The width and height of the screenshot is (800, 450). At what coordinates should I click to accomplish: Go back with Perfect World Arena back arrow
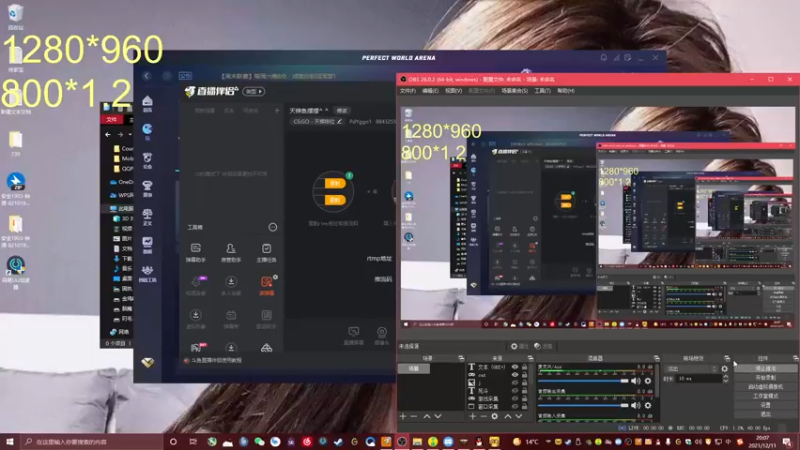click(x=147, y=76)
